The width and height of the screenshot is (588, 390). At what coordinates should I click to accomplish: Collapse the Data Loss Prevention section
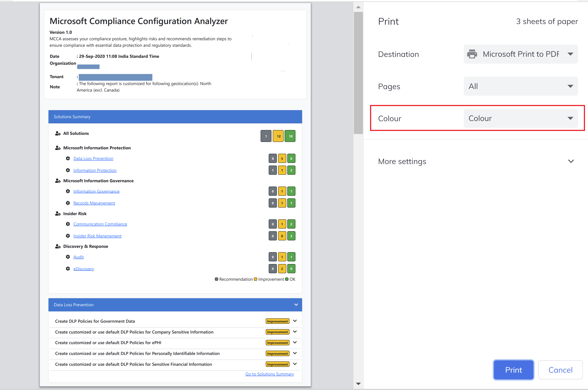296,305
